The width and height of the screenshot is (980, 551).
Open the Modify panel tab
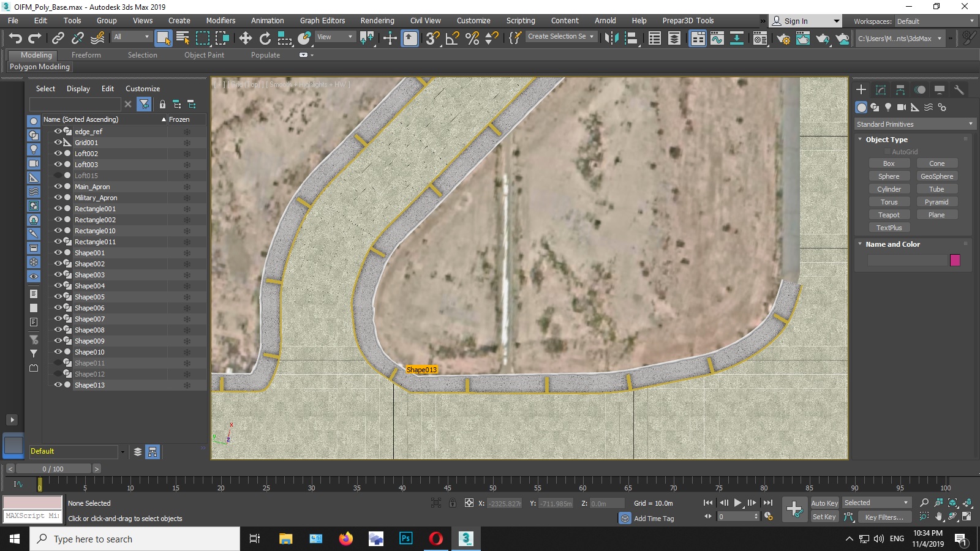click(881, 89)
